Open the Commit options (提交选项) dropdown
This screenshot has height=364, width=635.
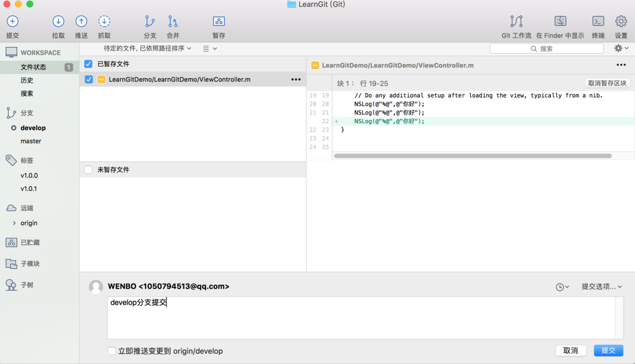coord(602,287)
